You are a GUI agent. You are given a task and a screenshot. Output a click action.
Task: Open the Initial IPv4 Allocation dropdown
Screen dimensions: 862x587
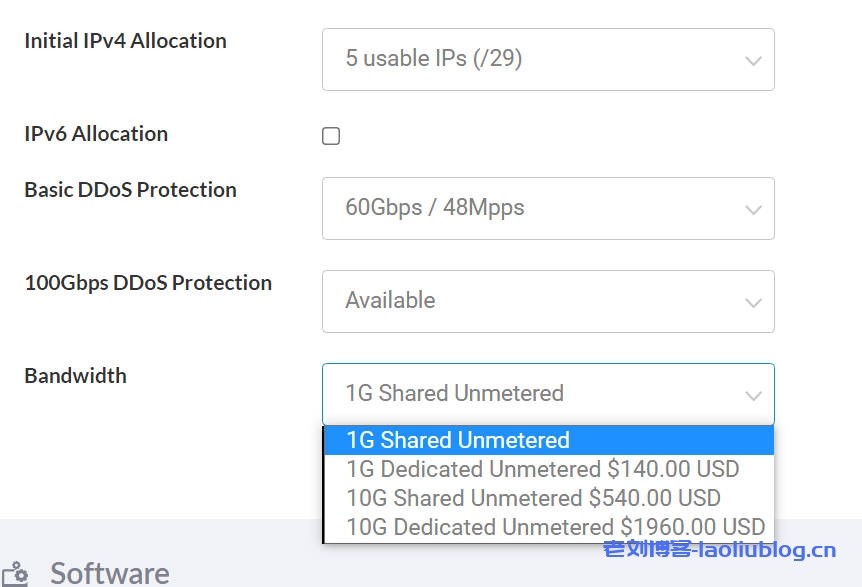pos(547,59)
